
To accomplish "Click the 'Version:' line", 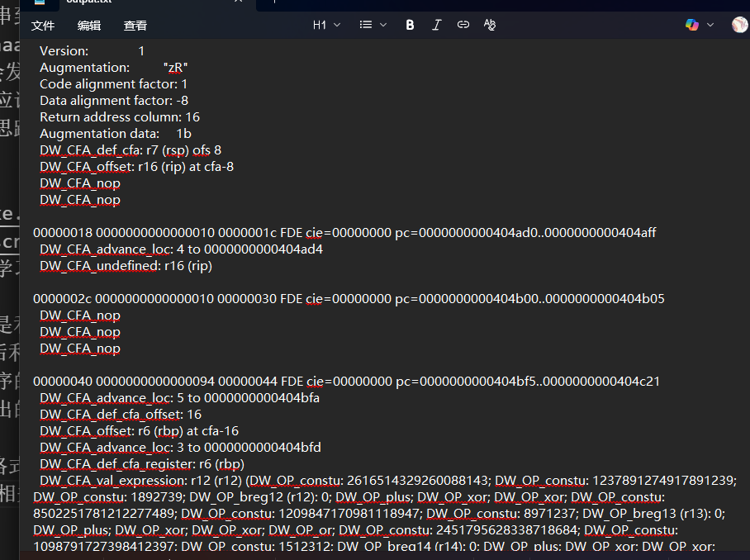I will click(x=92, y=50).
